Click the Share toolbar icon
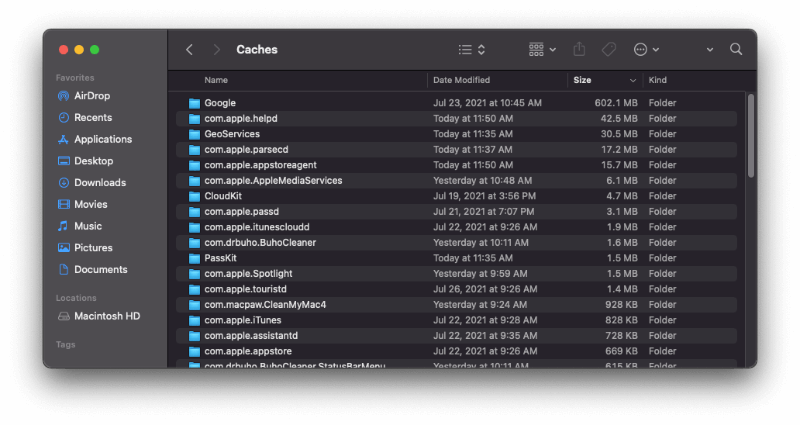The image size is (800, 425). click(x=579, y=49)
